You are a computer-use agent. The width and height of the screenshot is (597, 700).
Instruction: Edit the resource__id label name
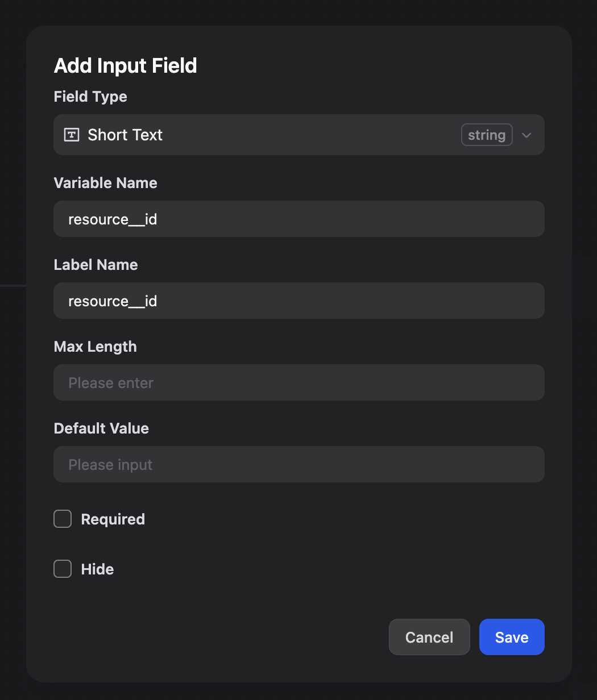tap(299, 301)
